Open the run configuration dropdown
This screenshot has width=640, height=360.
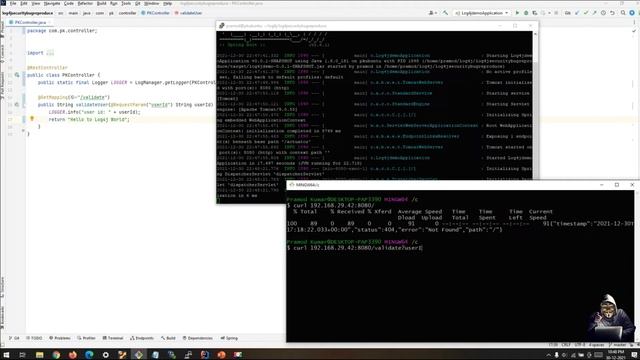pos(482,13)
